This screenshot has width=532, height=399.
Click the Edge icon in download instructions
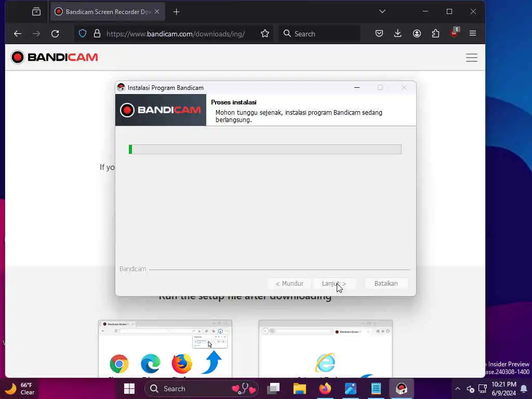click(x=150, y=363)
